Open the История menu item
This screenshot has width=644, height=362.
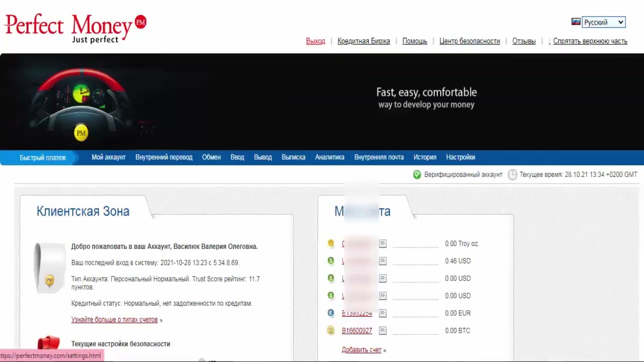click(x=425, y=157)
